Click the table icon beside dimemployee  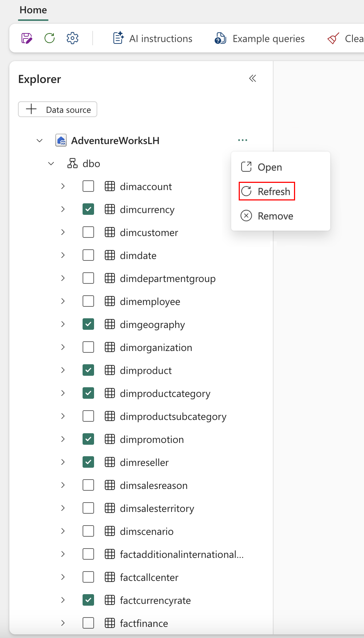(x=110, y=301)
